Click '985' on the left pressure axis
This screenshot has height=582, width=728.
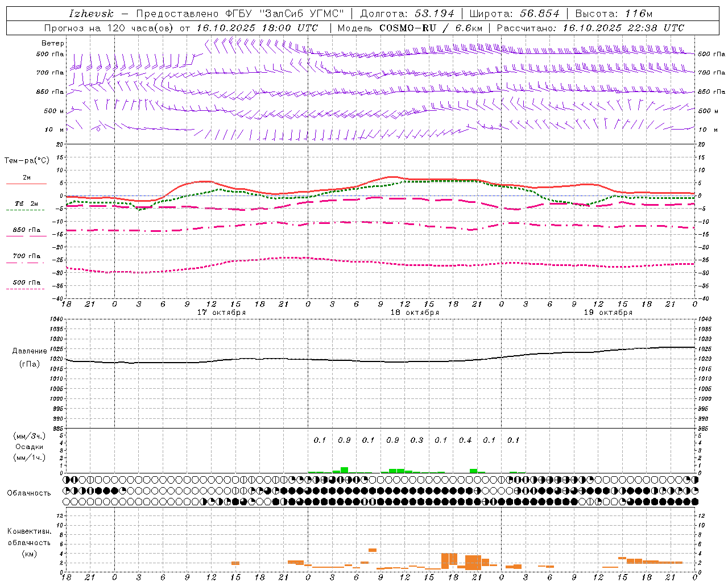coord(59,429)
